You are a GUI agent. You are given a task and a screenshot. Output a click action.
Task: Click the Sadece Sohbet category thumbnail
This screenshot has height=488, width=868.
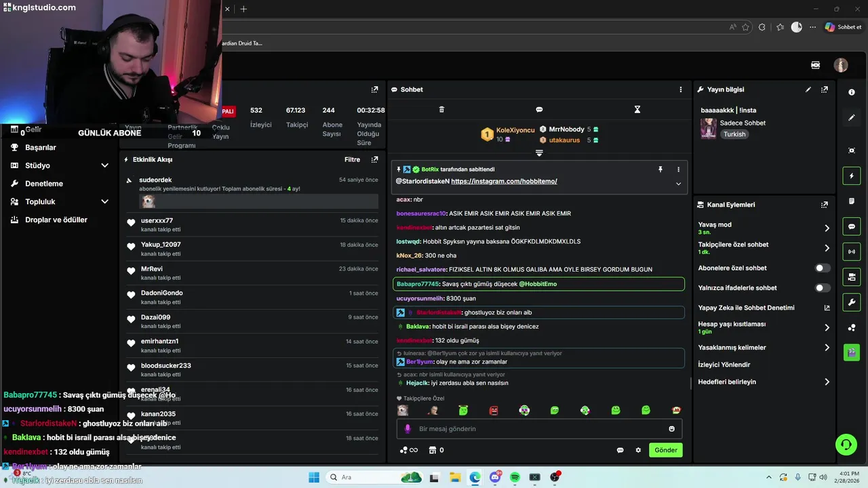pyautogui.click(x=709, y=128)
